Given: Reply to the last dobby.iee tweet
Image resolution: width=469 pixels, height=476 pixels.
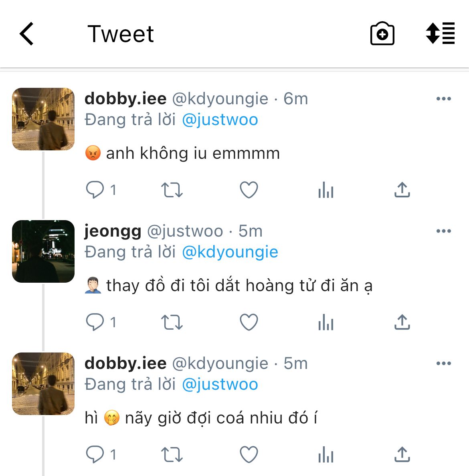Looking at the screenshot, I should pyautogui.click(x=95, y=455).
